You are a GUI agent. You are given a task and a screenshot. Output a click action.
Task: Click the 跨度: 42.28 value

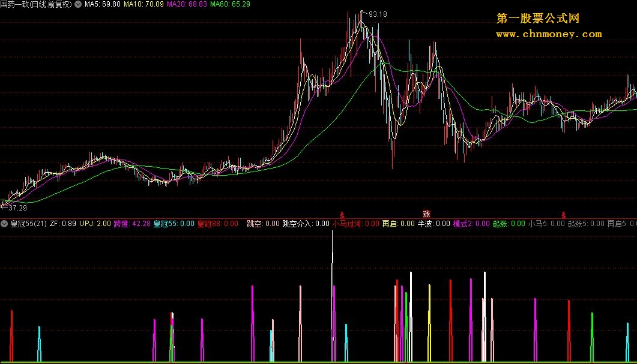132,224
